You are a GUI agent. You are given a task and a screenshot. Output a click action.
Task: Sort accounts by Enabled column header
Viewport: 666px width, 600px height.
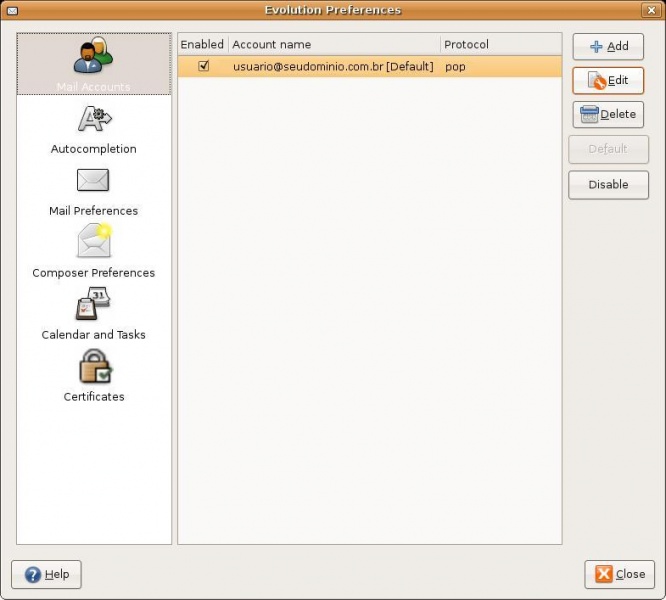click(x=202, y=45)
